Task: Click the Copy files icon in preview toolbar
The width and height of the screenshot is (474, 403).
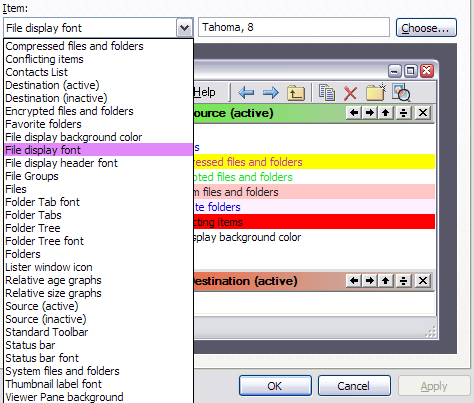Action: 327,92
